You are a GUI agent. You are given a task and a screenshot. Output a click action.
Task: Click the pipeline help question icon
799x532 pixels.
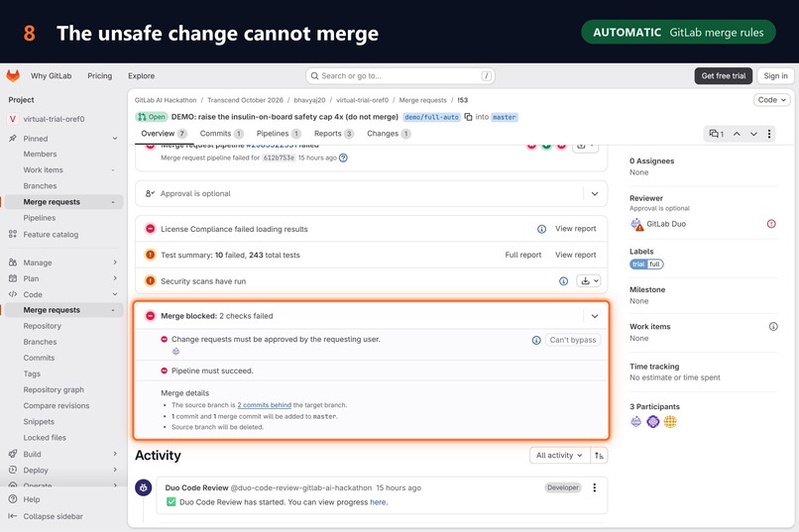coord(343,158)
